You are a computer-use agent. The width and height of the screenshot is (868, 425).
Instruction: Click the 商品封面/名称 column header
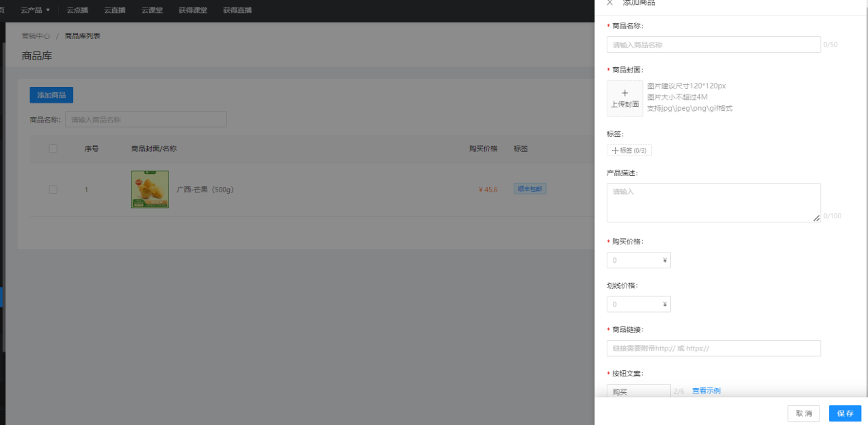[x=154, y=149]
